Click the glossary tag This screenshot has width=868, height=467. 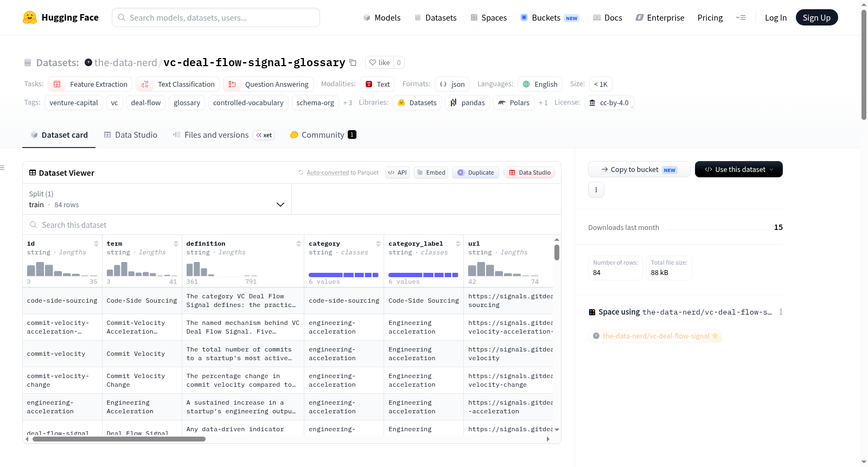[187, 103]
